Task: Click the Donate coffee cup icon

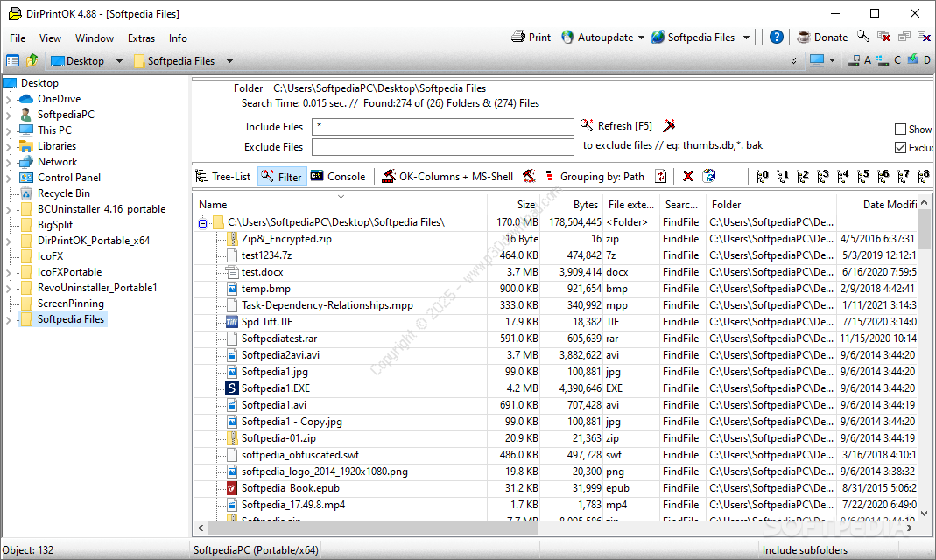Action: tap(803, 38)
